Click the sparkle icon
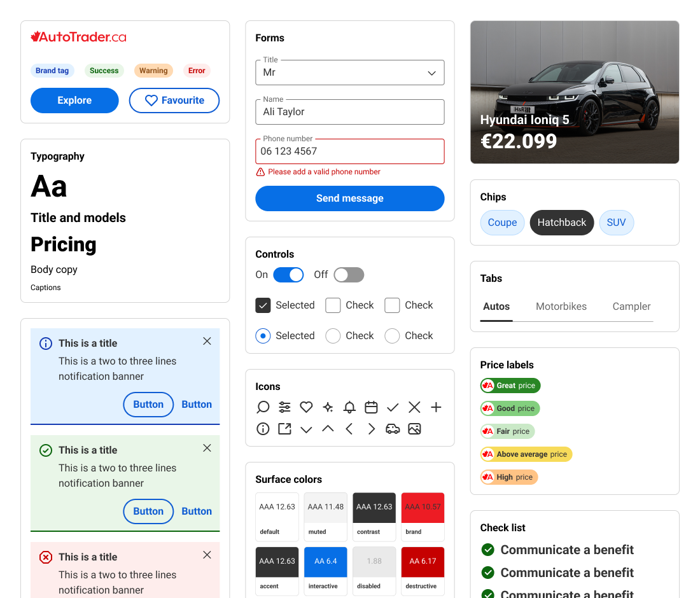The height and width of the screenshot is (598, 700). click(x=328, y=407)
